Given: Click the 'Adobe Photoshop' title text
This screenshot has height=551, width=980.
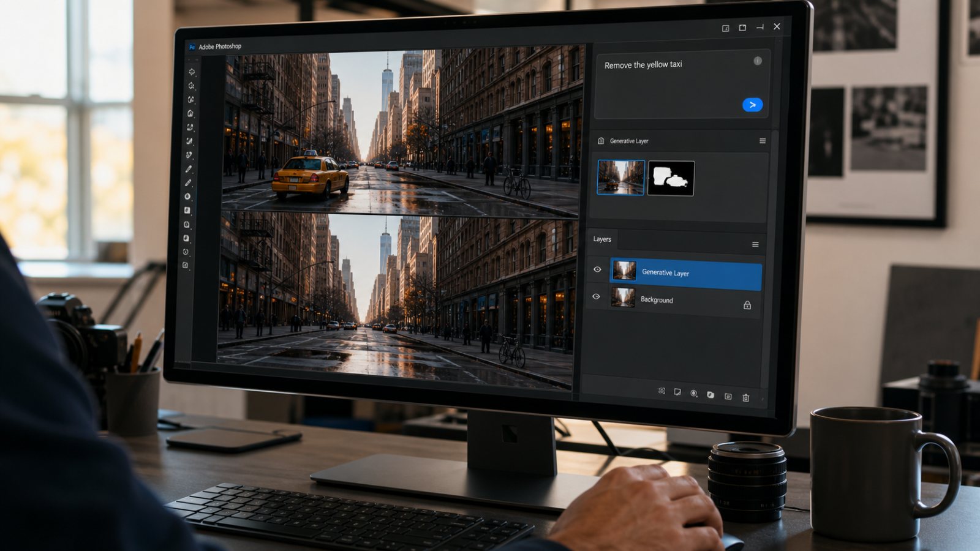Looking at the screenshot, I should coord(220,47).
